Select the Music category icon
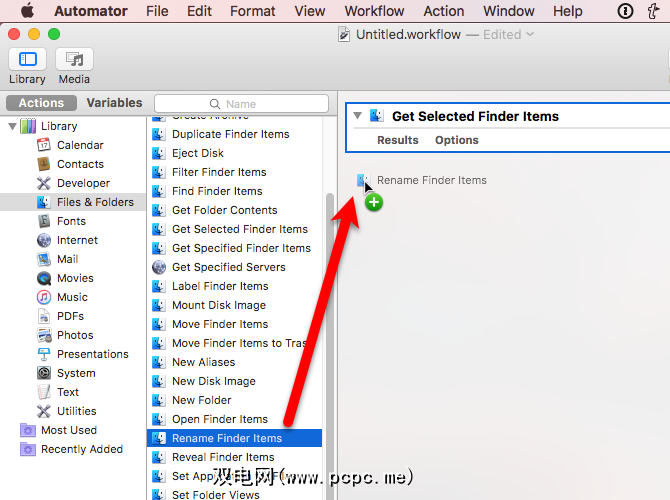The image size is (670, 500). click(44, 297)
